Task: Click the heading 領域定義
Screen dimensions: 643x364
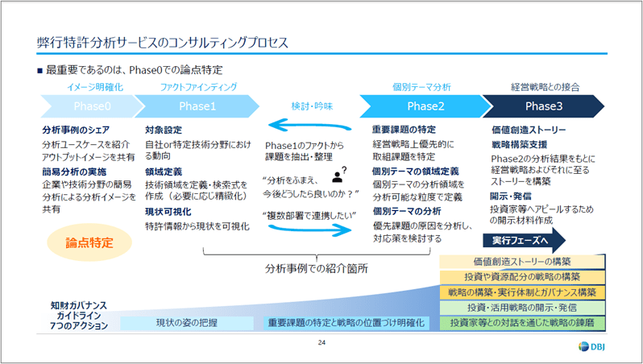Action: click(164, 172)
